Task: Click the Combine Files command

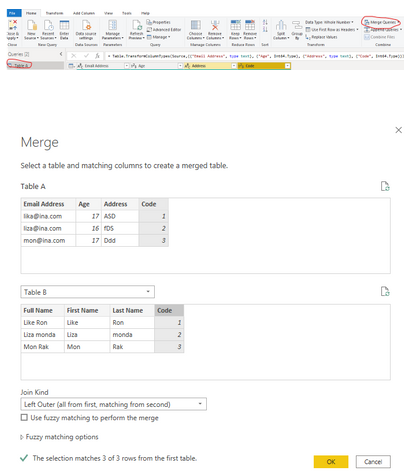Action: pyautogui.click(x=380, y=37)
